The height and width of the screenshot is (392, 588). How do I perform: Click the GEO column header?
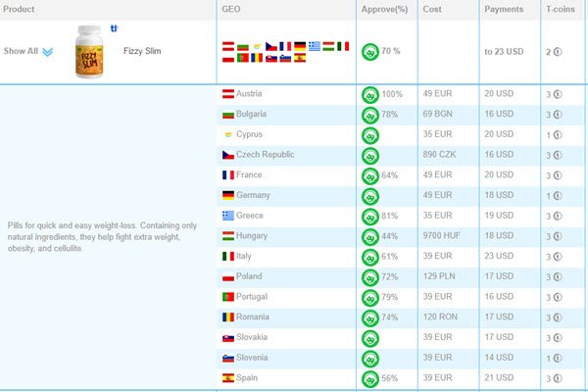point(231,9)
